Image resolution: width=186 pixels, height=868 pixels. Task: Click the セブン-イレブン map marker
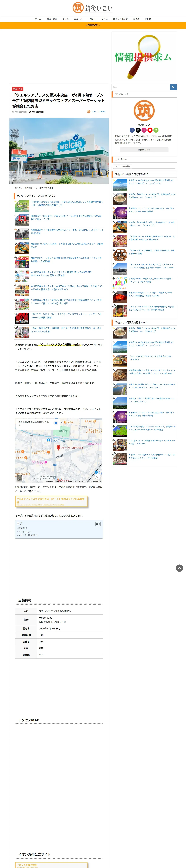[48, 440]
